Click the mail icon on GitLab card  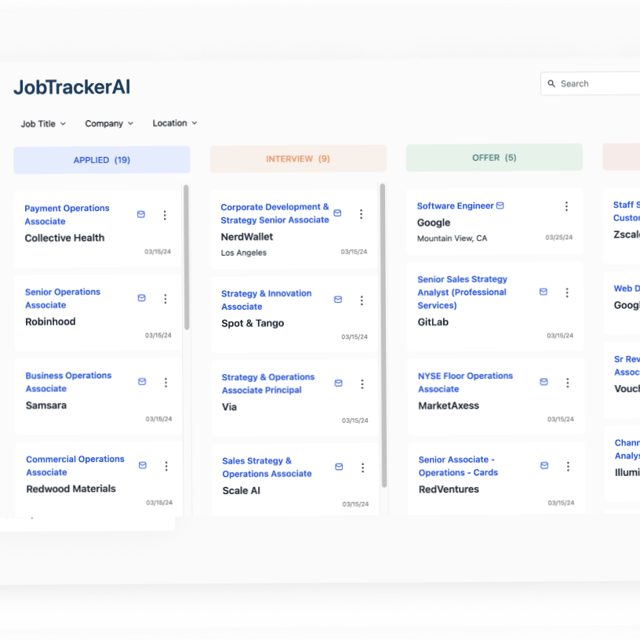(543, 292)
